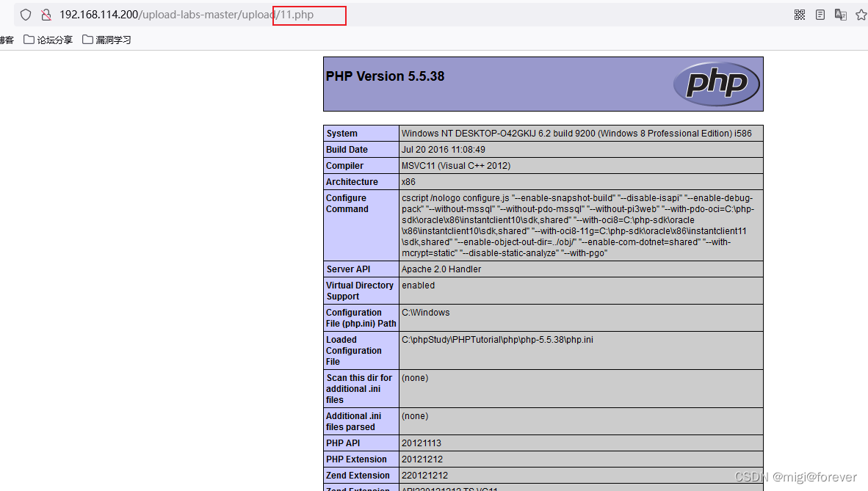
Task: Open the insecure connection padlock info
Action: click(46, 15)
